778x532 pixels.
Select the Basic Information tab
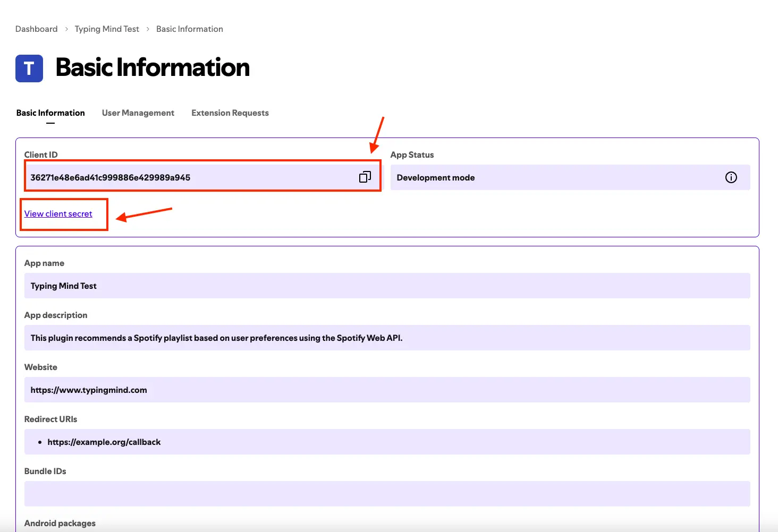tap(50, 113)
